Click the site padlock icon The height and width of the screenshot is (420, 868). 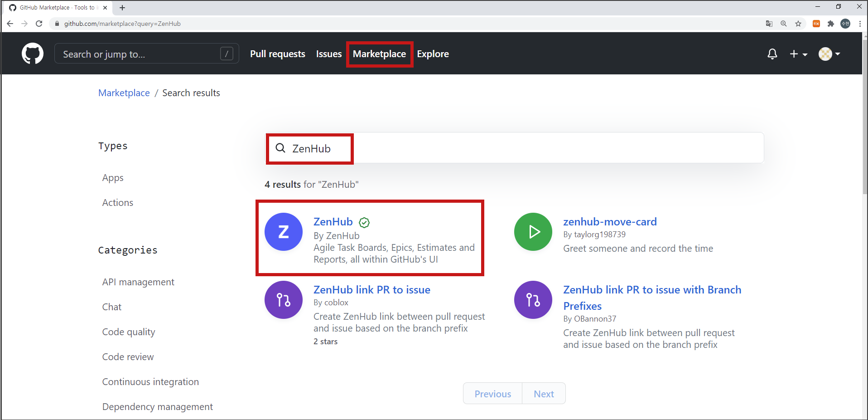pos(57,24)
